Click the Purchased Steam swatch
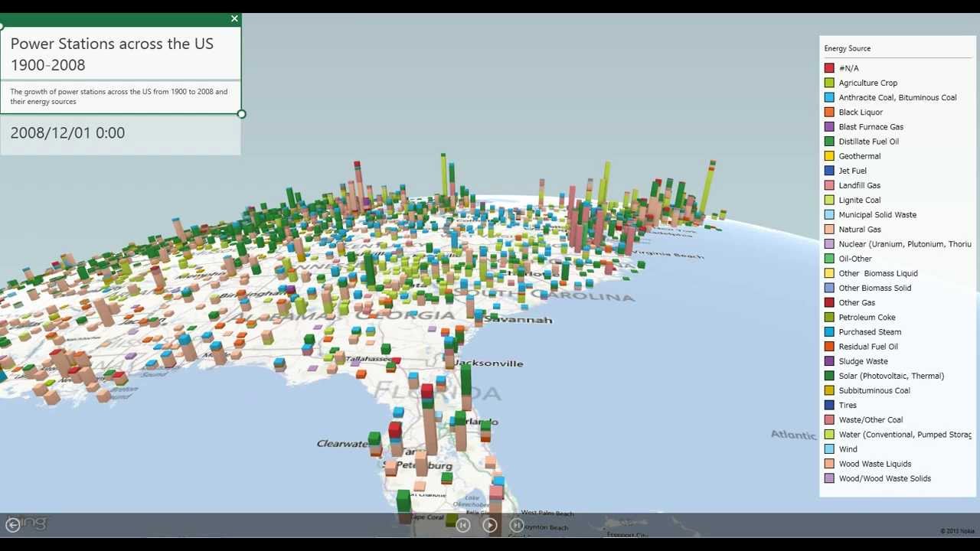This screenshot has width=980, height=551. click(829, 332)
